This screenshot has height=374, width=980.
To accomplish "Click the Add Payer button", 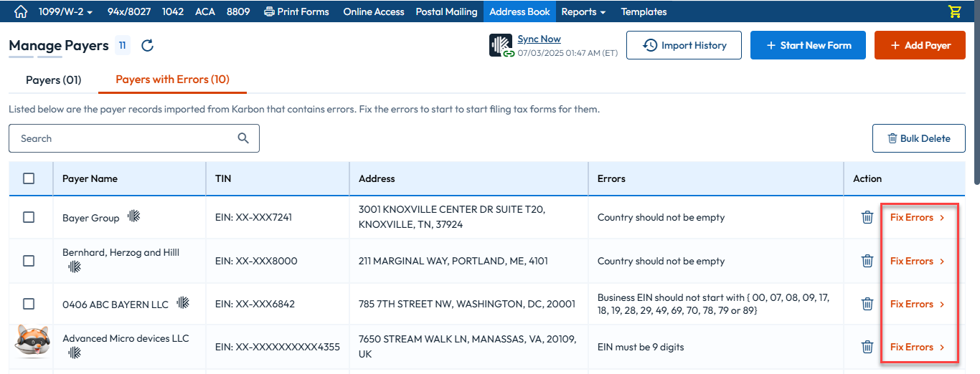I will (920, 45).
